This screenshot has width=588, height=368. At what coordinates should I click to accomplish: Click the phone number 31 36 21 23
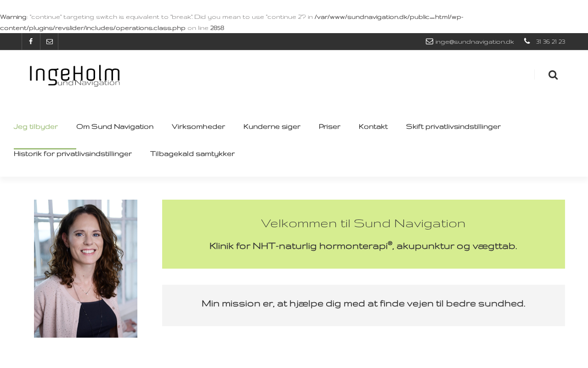(x=550, y=42)
